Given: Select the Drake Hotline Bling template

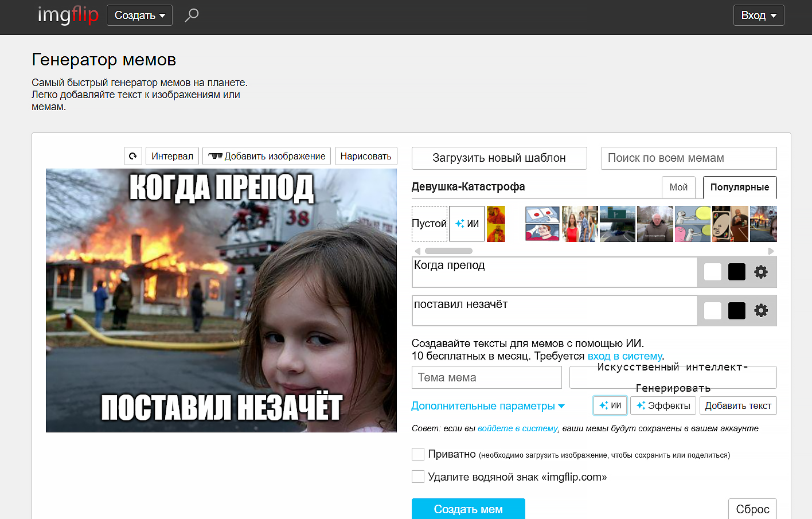Looking at the screenshot, I should (x=496, y=224).
